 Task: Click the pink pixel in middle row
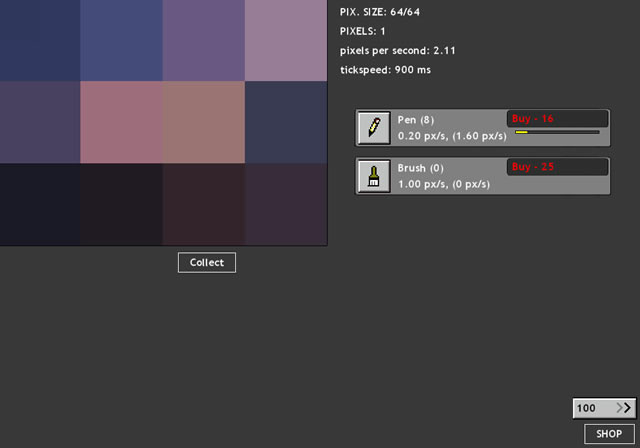[121, 122]
